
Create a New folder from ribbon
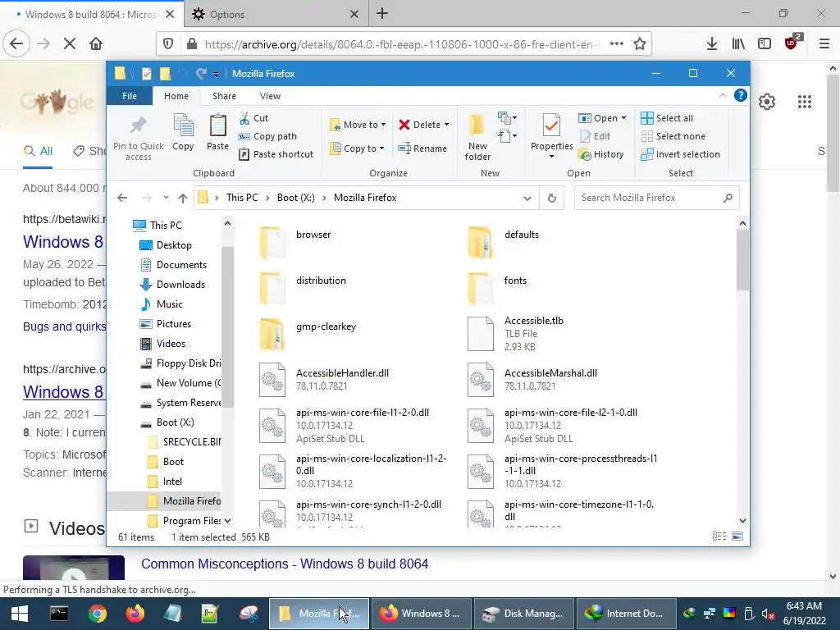477,137
